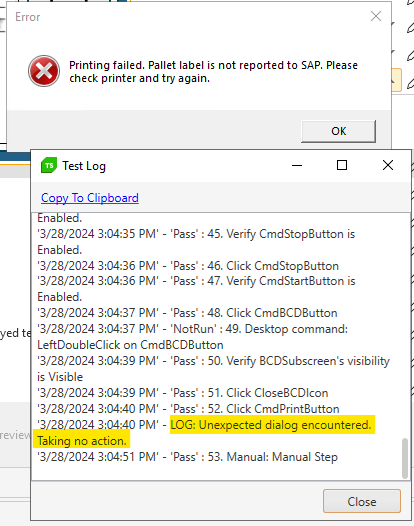Select log entry 46 Click CmdStopButton
The image size is (414, 526).
point(188,266)
